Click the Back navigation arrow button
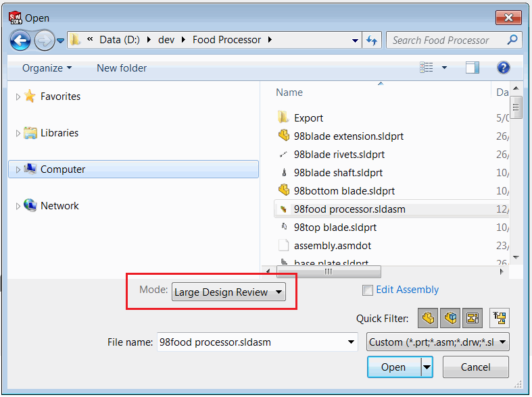This screenshot has width=532, height=397. tap(20, 41)
